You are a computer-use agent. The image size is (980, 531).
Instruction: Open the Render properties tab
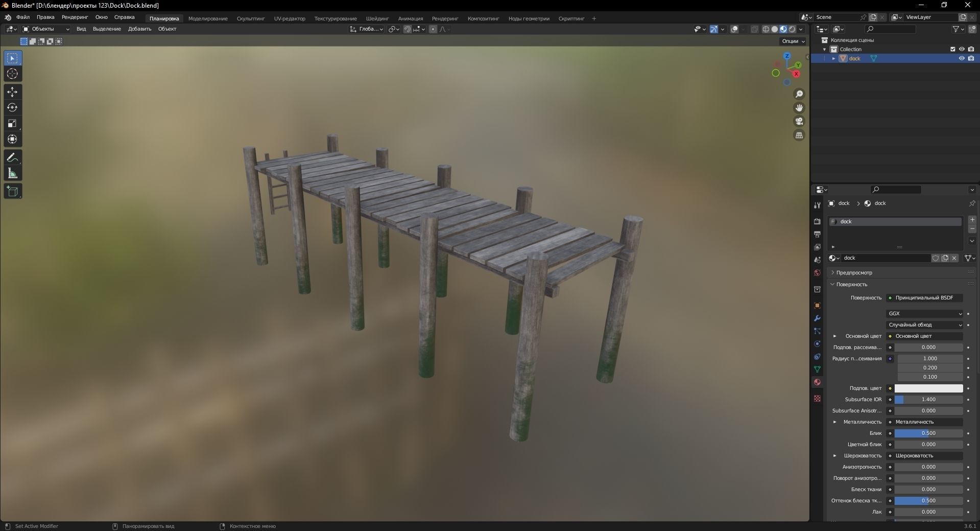coord(817,221)
